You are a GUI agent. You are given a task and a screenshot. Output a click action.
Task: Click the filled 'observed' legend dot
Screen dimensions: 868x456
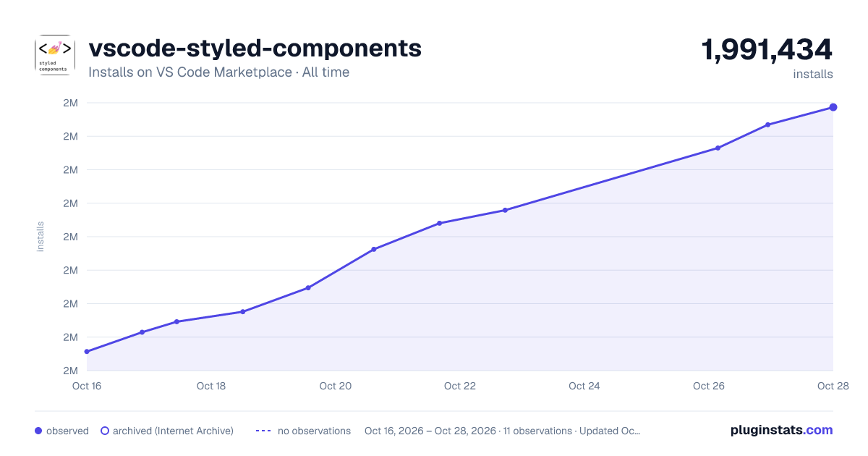click(x=38, y=431)
